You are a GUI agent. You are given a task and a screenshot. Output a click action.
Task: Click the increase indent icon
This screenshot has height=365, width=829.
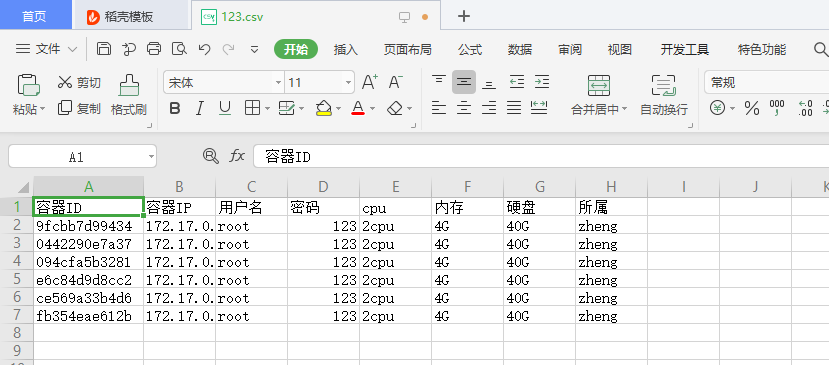click(542, 82)
